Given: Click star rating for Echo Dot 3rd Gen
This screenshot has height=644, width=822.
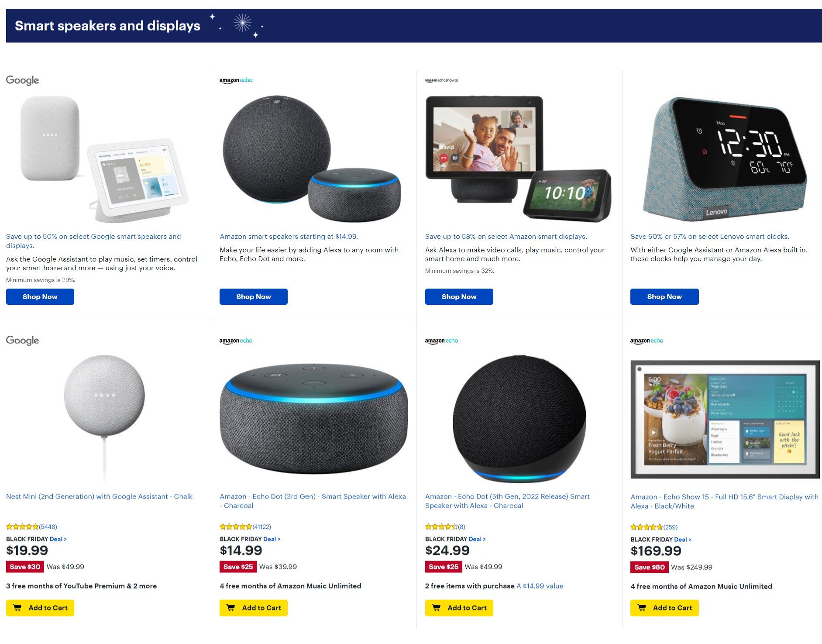Looking at the screenshot, I should click(x=236, y=527).
